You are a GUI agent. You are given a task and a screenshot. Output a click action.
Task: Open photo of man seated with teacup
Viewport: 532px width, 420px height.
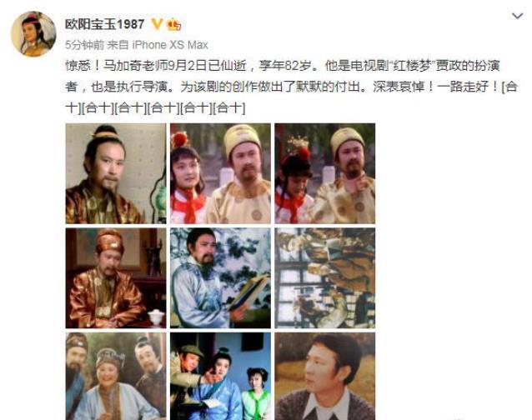click(x=116, y=278)
